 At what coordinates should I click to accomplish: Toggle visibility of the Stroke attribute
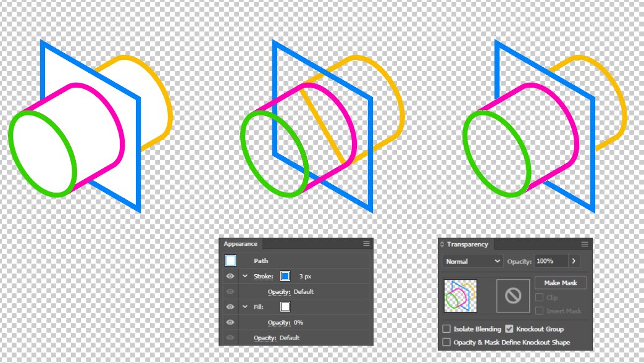click(x=230, y=276)
